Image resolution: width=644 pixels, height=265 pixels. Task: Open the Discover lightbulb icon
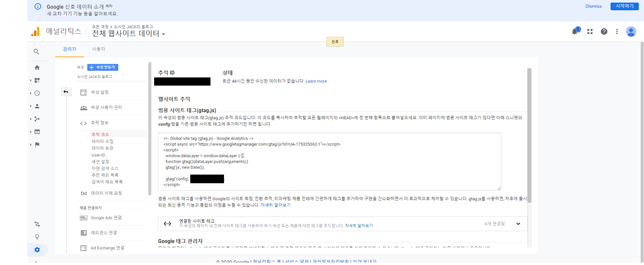click(37, 237)
